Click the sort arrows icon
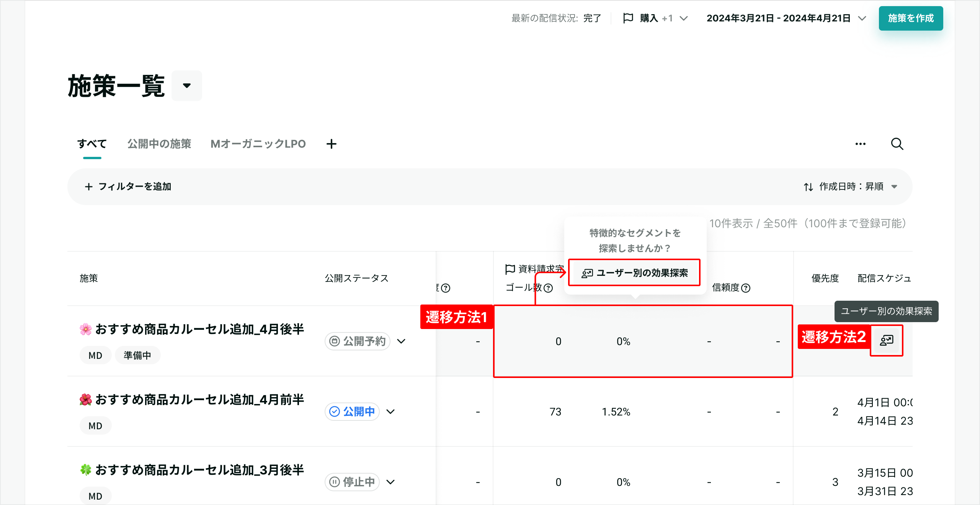This screenshot has width=980, height=505. tap(808, 187)
